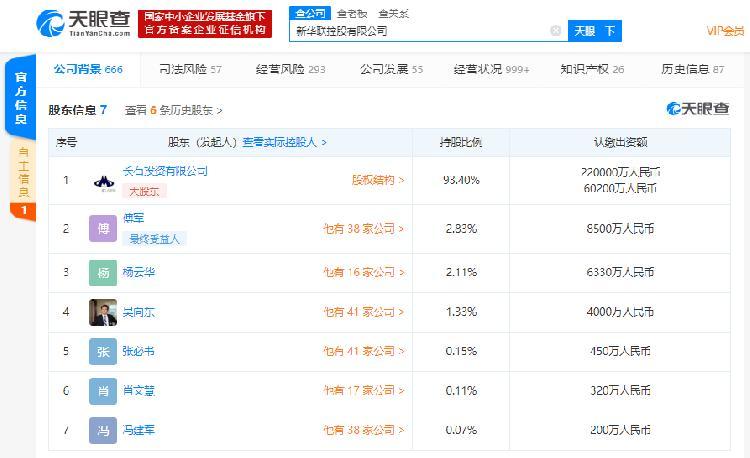
Task: Click the 8500万人民币 amount cell
Action: point(620,229)
